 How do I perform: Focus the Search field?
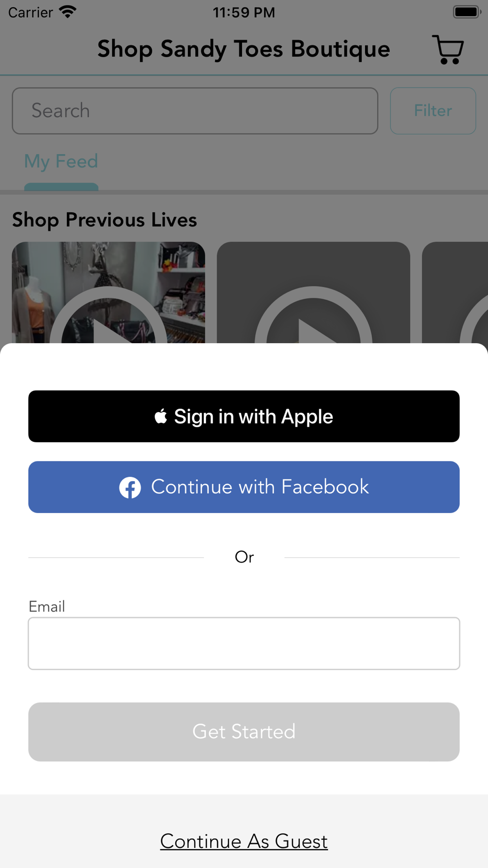tap(195, 111)
